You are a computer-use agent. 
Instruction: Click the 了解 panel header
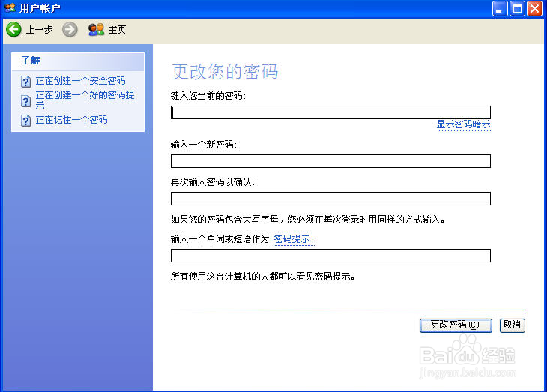(x=78, y=61)
